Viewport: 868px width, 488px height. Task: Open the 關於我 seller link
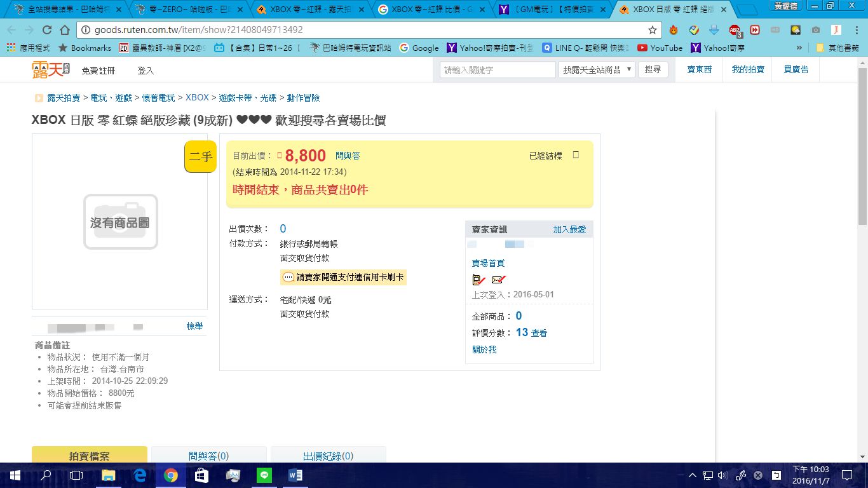click(x=484, y=349)
